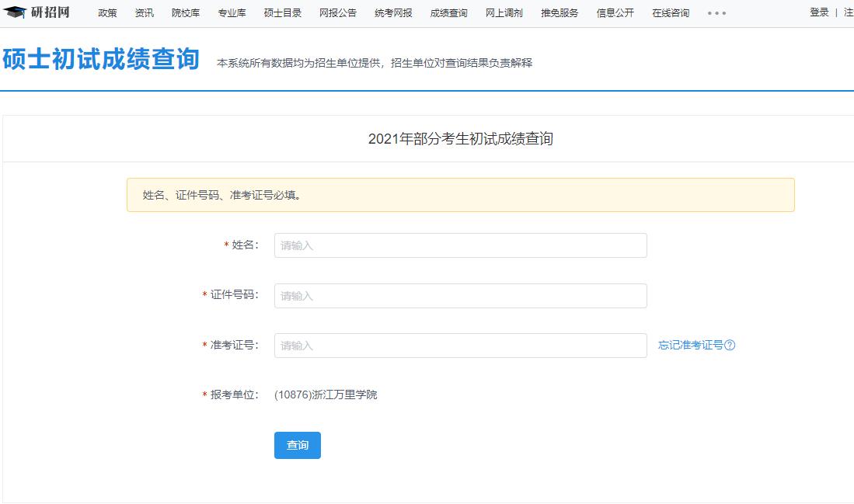Click 信息公开 in the top menu
854x504 pixels.
pyautogui.click(x=615, y=13)
